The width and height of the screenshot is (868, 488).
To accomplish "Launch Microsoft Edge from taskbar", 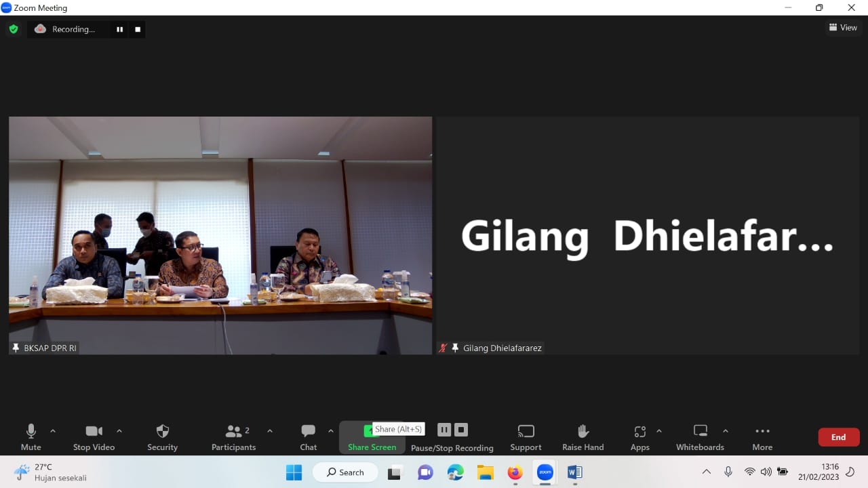I will pyautogui.click(x=455, y=472).
